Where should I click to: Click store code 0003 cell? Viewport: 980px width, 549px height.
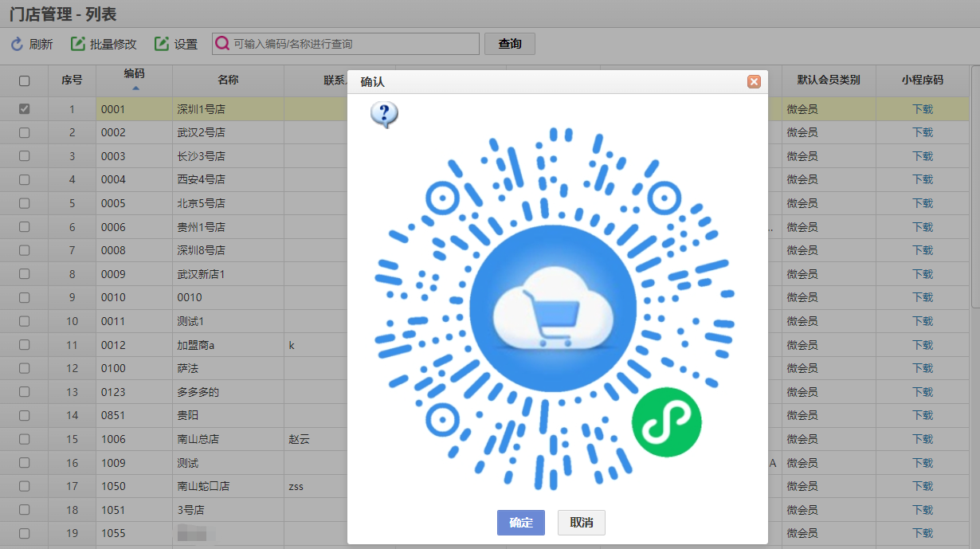coord(134,156)
